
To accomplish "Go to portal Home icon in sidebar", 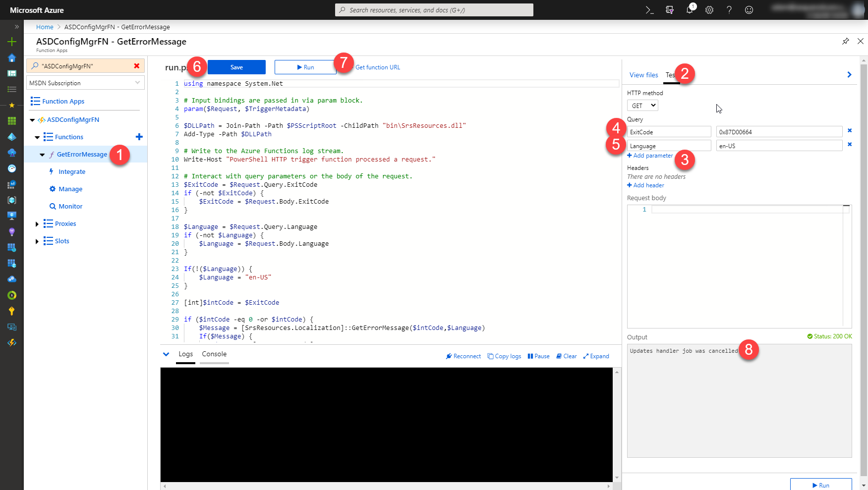I will [12, 58].
